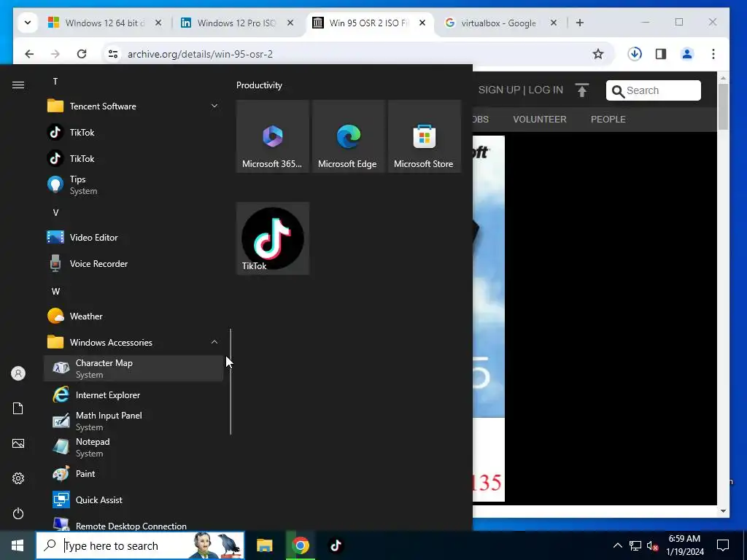View site information icon in address bar
Viewport: 747px width, 560px height.
click(x=113, y=54)
